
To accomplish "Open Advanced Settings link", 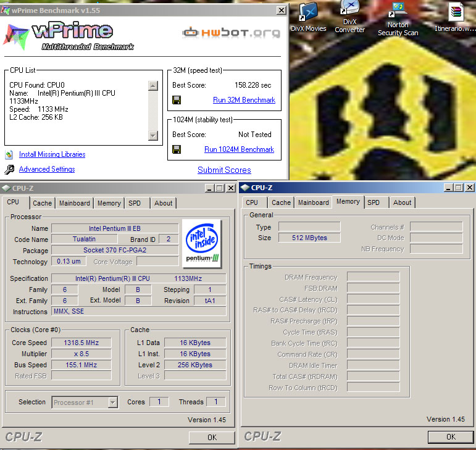I will click(47, 169).
